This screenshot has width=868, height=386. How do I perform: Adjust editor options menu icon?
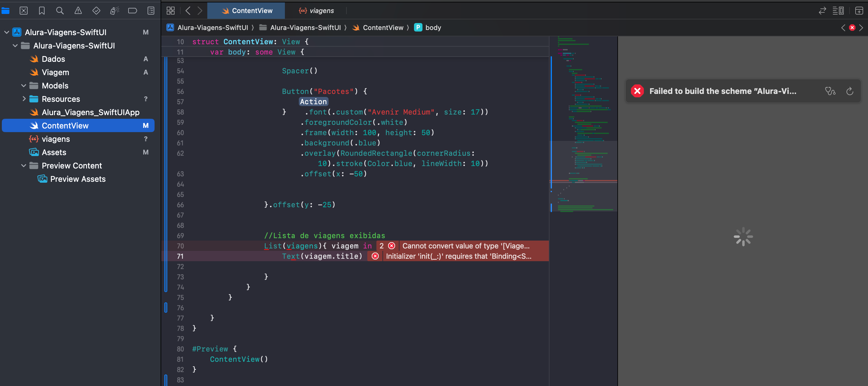coord(838,11)
